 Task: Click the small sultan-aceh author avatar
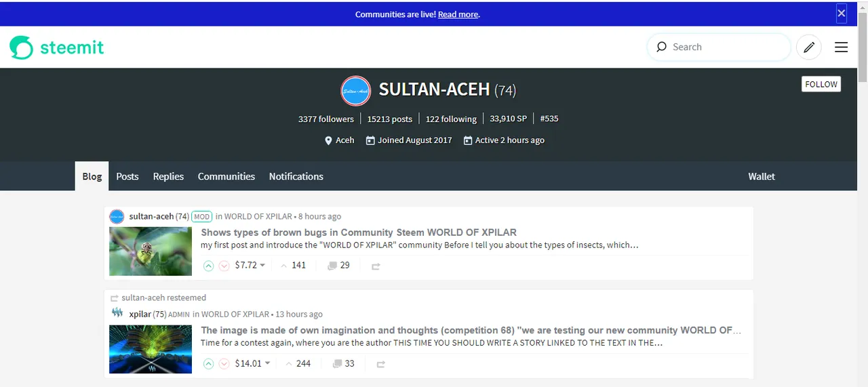click(x=117, y=216)
